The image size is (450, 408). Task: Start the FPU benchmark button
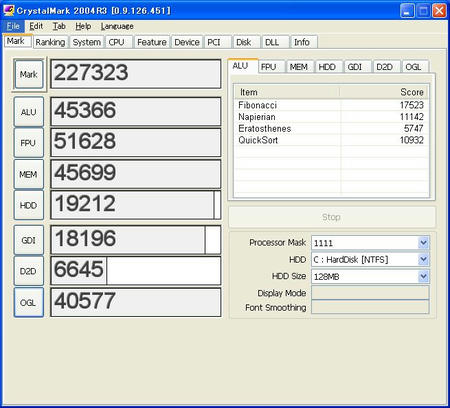coord(29,143)
